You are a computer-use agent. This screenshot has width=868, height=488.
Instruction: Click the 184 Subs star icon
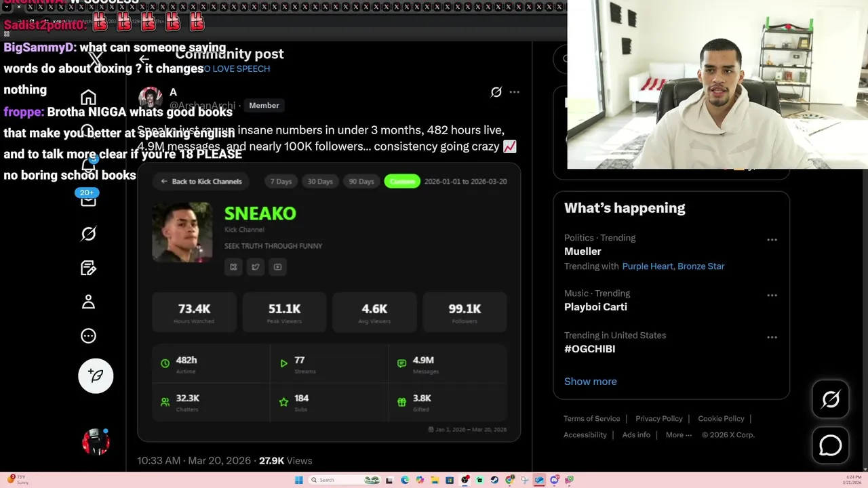(283, 402)
